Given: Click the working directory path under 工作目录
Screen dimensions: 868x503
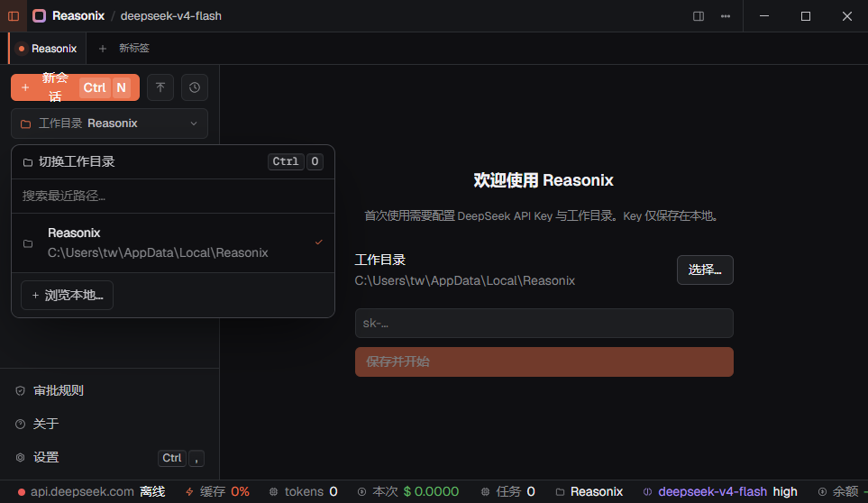Looking at the screenshot, I should (x=465, y=281).
